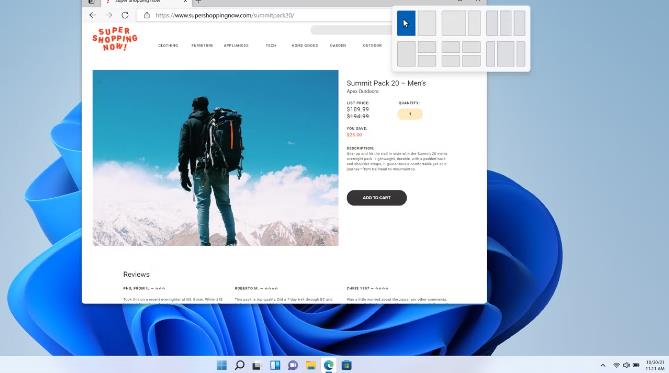This screenshot has width=669, height=373.
Task: Open Chat from the taskbar
Action: 293,365
